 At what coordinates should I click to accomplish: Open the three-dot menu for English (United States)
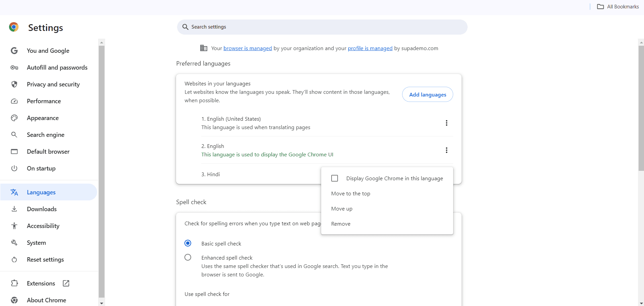[x=446, y=123]
